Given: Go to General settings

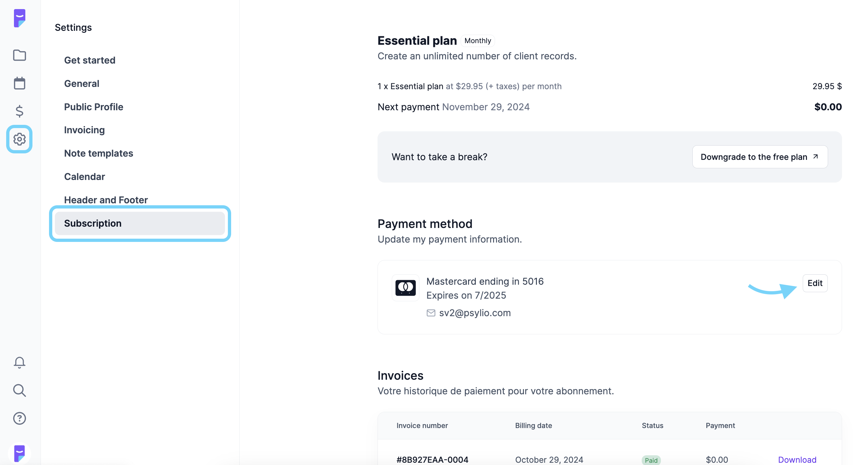Looking at the screenshot, I should click(81, 84).
